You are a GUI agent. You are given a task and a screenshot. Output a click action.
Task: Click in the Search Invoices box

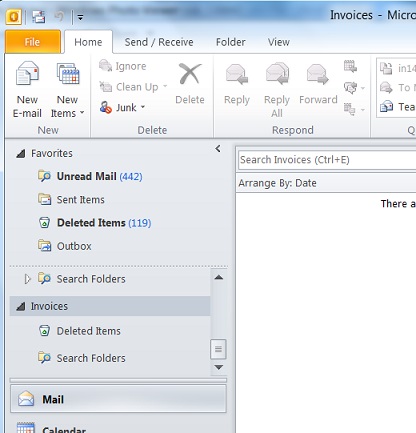pos(327,160)
